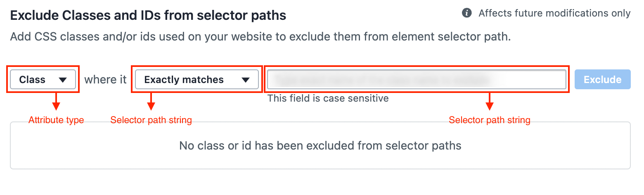Image resolution: width=644 pixels, height=195 pixels.
Task: Open the Class attribute type dropdown
Action: coord(43,80)
